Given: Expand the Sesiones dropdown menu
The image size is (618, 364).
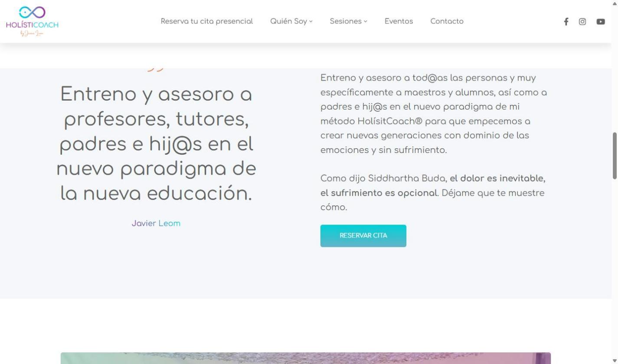Looking at the screenshot, I should (x=348, y=21).
